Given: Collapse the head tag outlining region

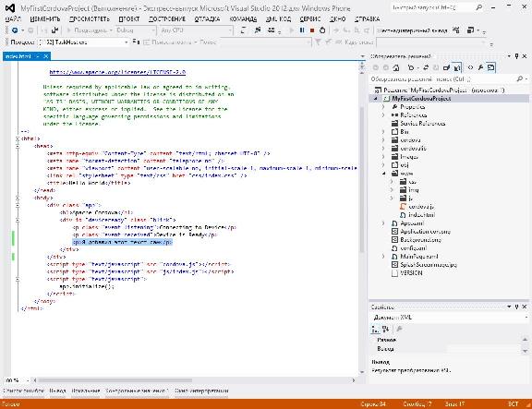Looking at the screenshot, I should [18, 146].
